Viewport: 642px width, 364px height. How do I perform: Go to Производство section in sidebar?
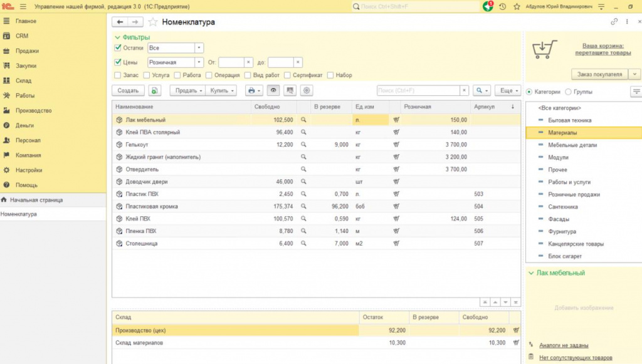[x=34, y=110]
